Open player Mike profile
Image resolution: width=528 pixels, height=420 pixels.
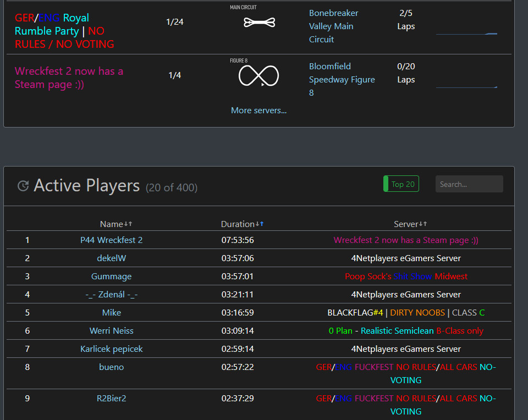[x=112, y=313]
